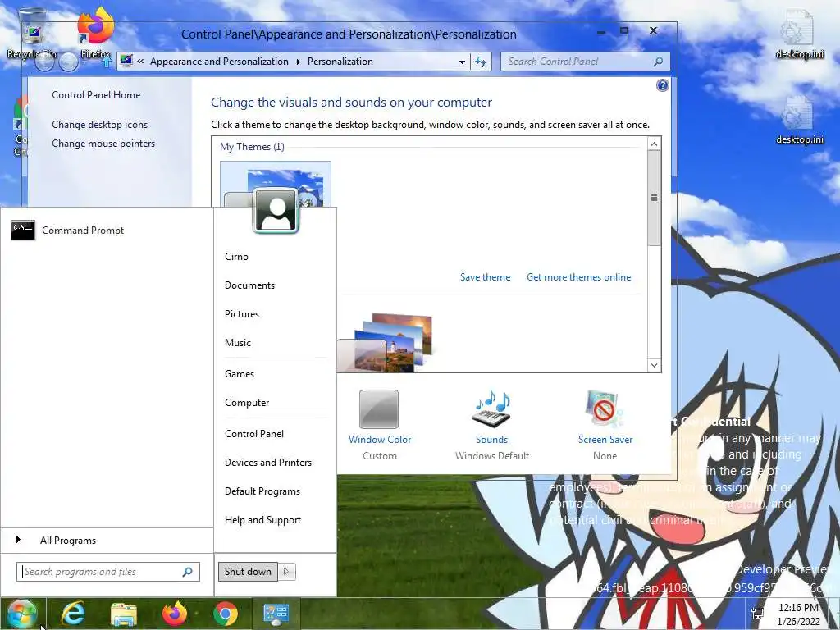Click the Window Color text link

click(x=380, y=440)
